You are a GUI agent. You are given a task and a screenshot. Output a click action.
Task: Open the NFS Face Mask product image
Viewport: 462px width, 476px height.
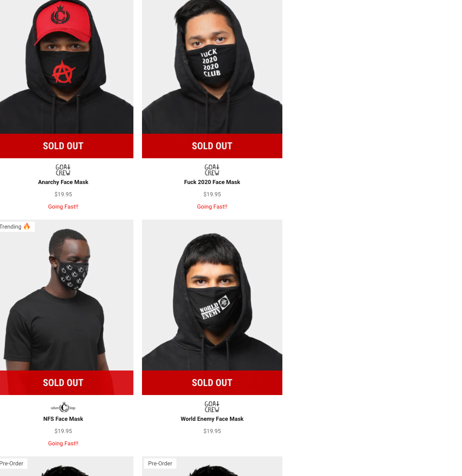pyautogui.click(x=67, y=295)
